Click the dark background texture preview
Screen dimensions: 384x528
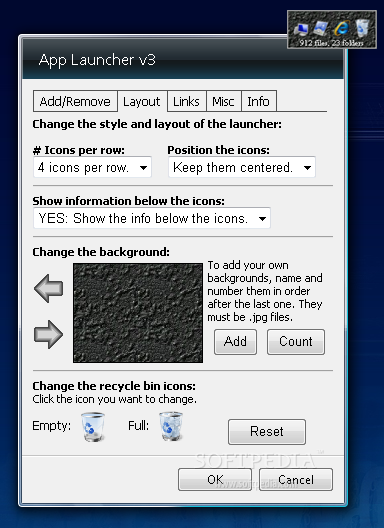point(138,313)
